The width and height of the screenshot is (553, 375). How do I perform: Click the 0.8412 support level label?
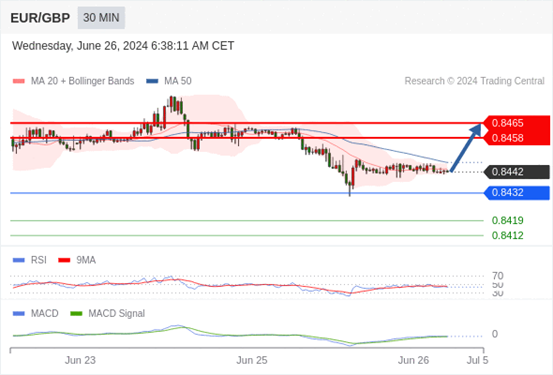tap(508, 235)
